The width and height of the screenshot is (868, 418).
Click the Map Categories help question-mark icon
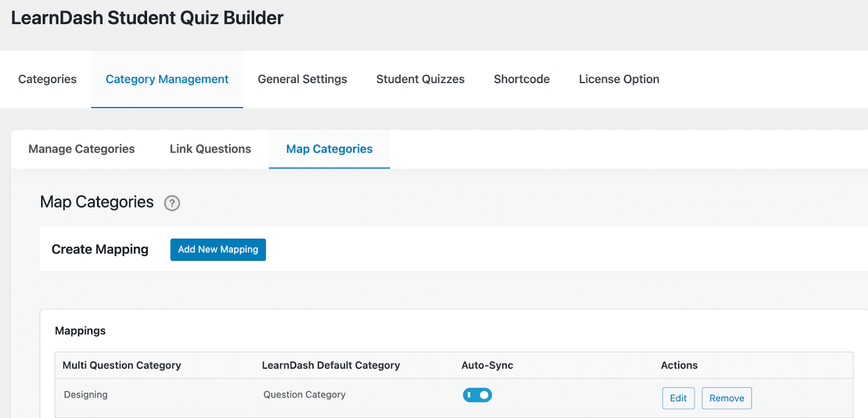click(x=172, y=203)
